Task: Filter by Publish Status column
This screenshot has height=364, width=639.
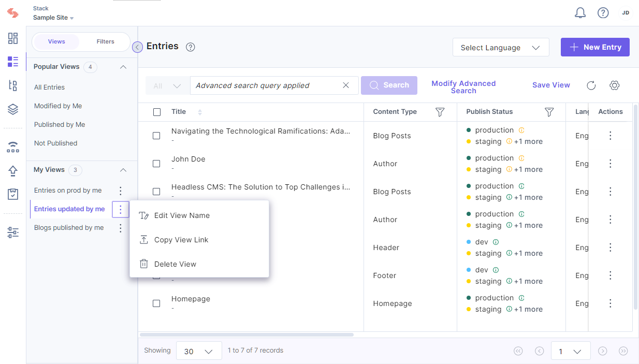Action: tap(549, 112)
